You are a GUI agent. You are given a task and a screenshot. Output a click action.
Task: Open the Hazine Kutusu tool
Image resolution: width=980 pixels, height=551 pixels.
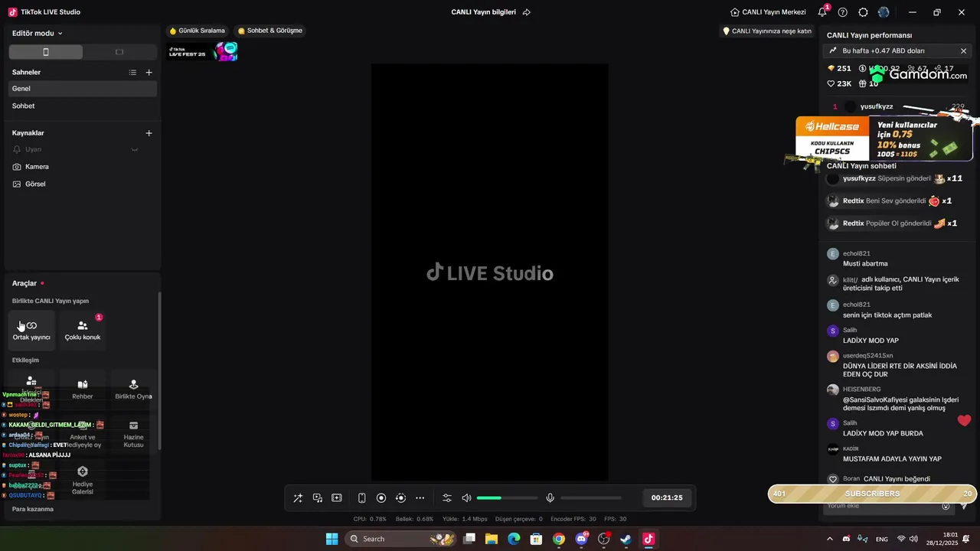[x=133, y=434]
